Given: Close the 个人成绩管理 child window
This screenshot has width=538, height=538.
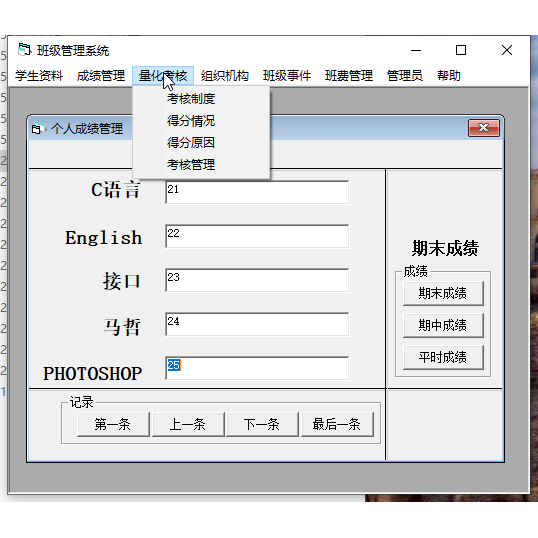Looking at the screenshot, I should (484, 128).
